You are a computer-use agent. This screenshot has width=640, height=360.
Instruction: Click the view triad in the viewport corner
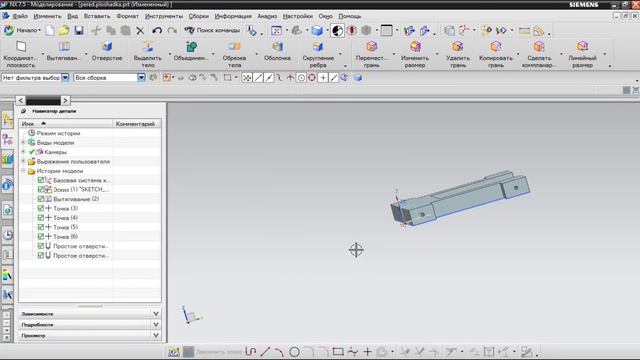coord(191,315)
